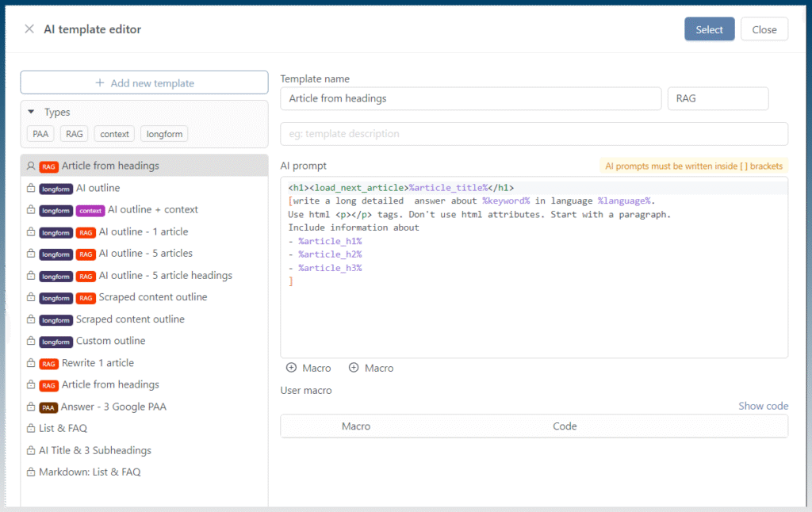Image resolution: width=812 pixels, height=512 pixels.
Task: Click the lock icon beside Rewrite 1 article
Action: [x=31, y=363]
